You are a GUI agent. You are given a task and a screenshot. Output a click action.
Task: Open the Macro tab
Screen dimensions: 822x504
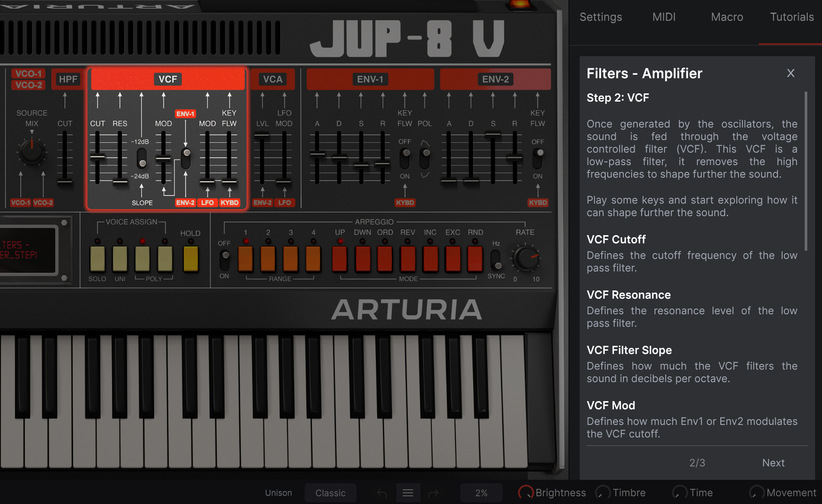point(727,17)
